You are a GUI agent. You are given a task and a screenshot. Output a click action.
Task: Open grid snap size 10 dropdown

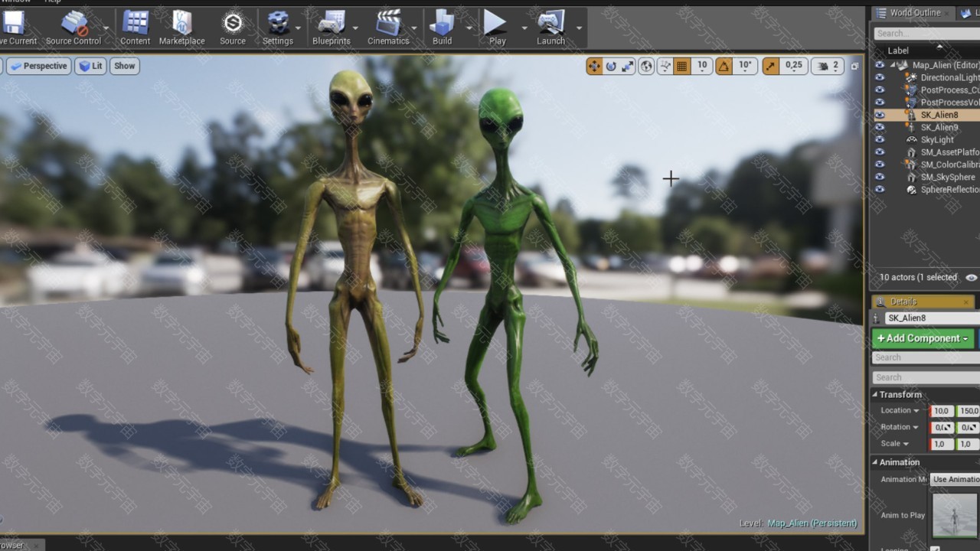[702, 67]
